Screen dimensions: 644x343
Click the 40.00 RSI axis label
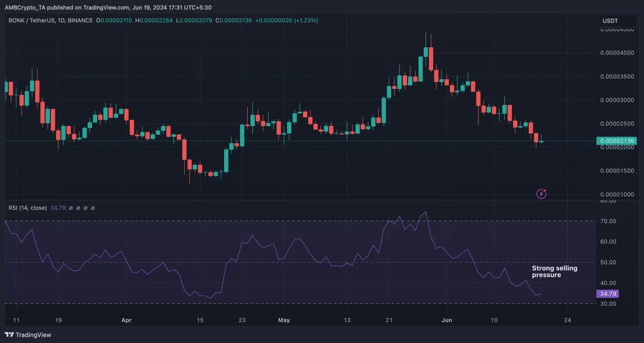click(x=608, y=283)
